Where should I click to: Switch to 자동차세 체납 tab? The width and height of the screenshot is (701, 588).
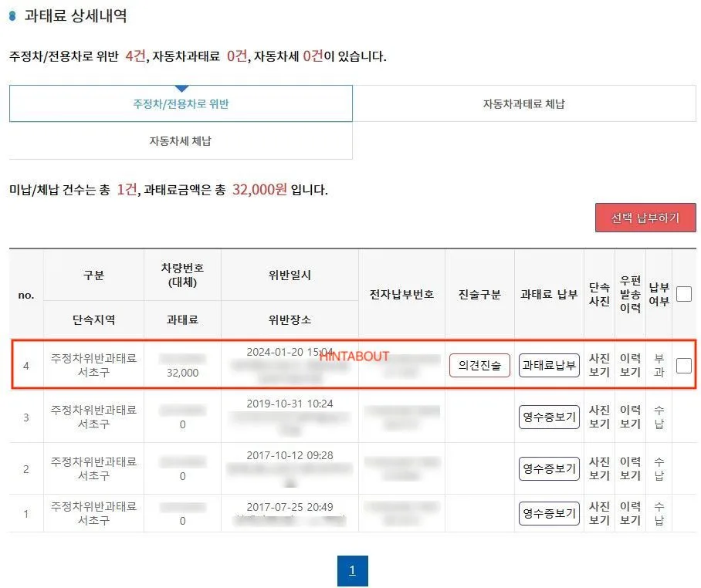click(180, 140)
